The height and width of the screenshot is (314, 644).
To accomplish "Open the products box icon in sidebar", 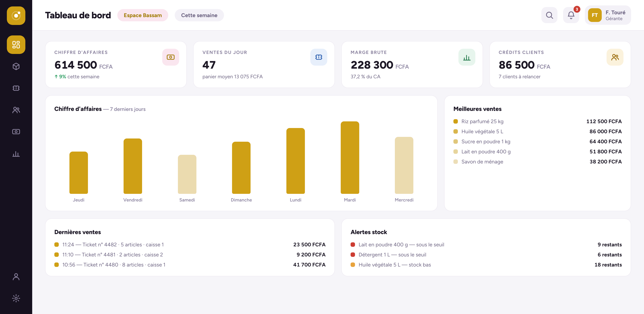I will 16,66.
